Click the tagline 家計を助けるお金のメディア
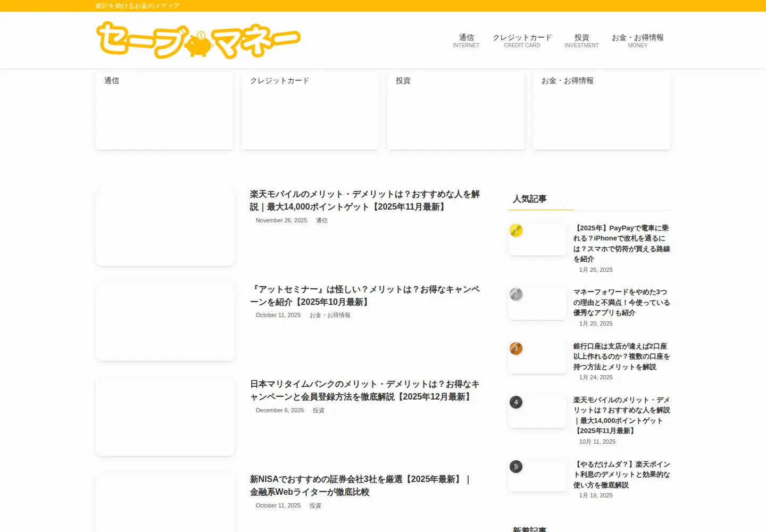 (138, 6)
